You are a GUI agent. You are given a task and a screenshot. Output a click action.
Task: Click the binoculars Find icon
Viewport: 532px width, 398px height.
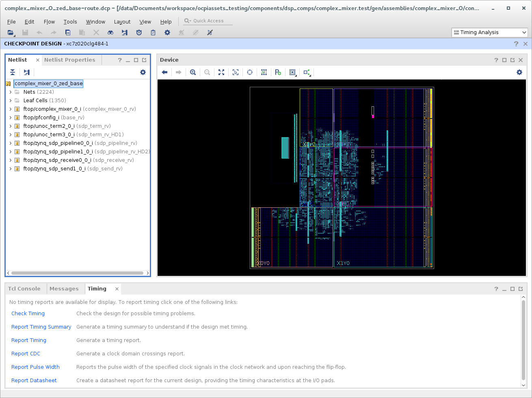click(x=110, y=32)
